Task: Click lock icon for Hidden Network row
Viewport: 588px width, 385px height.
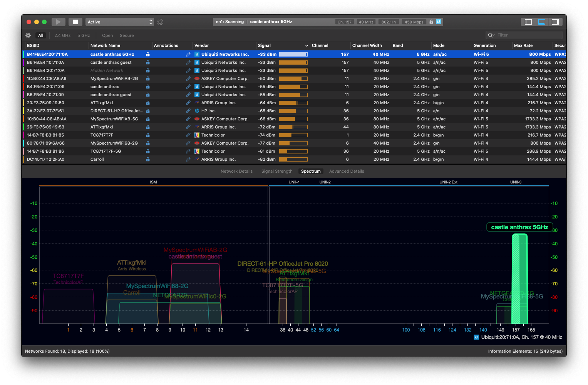Action: click(147, 70)
